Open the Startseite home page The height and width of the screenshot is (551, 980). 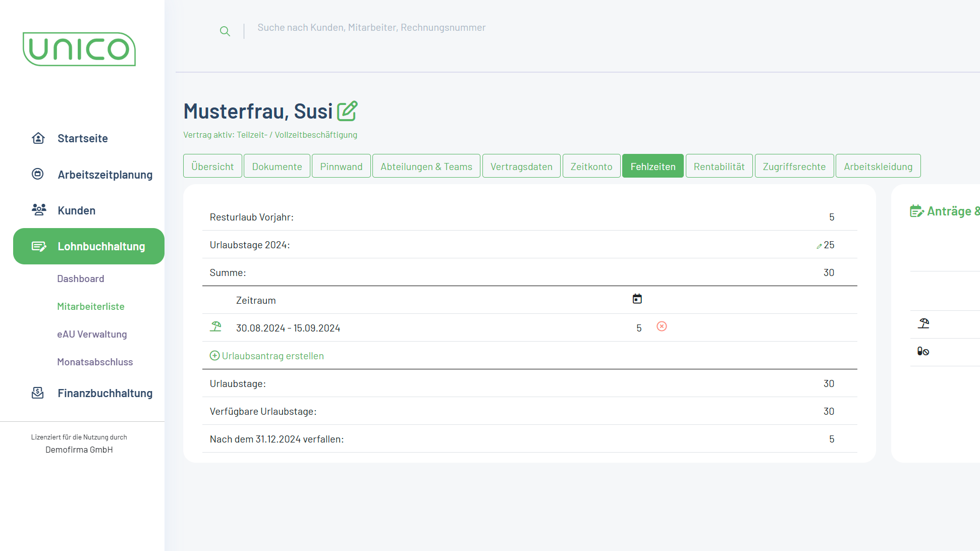pos(83,138)
